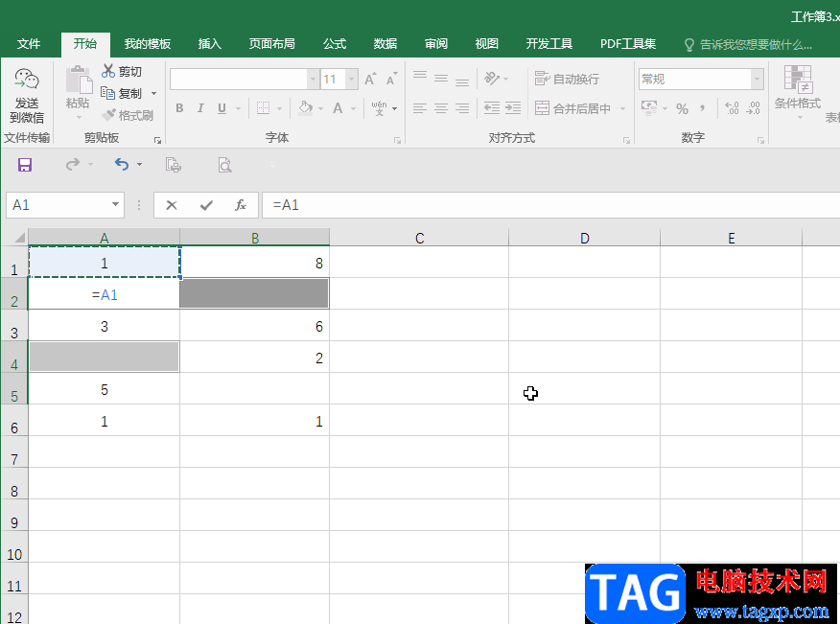Toggle Bold formatting

179,108
